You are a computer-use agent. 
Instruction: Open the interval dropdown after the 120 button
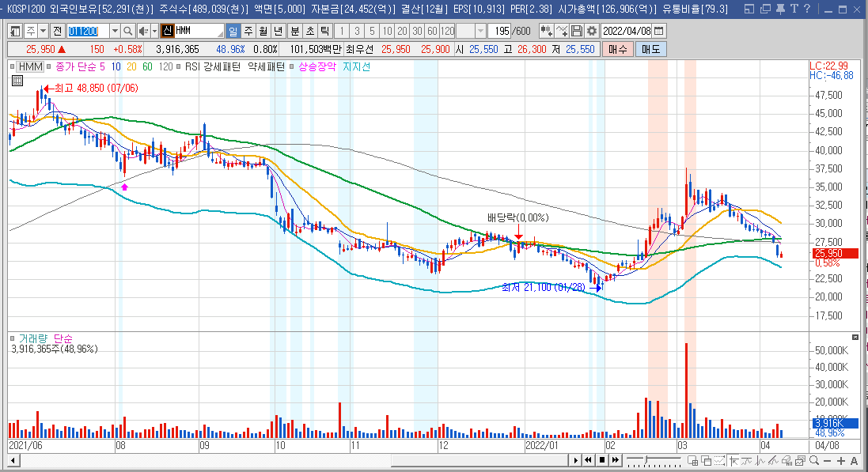480,31
